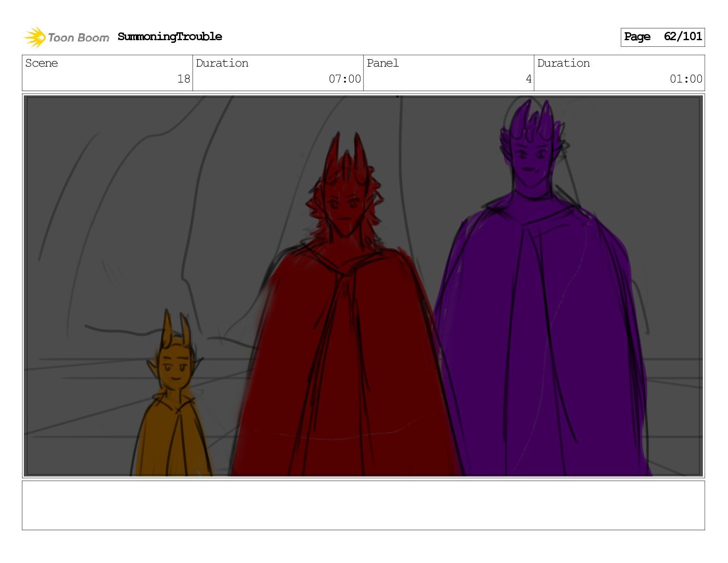728x563 pixels.
Task: Click the scene duration value 07:00
Action: tap(345, 79)
